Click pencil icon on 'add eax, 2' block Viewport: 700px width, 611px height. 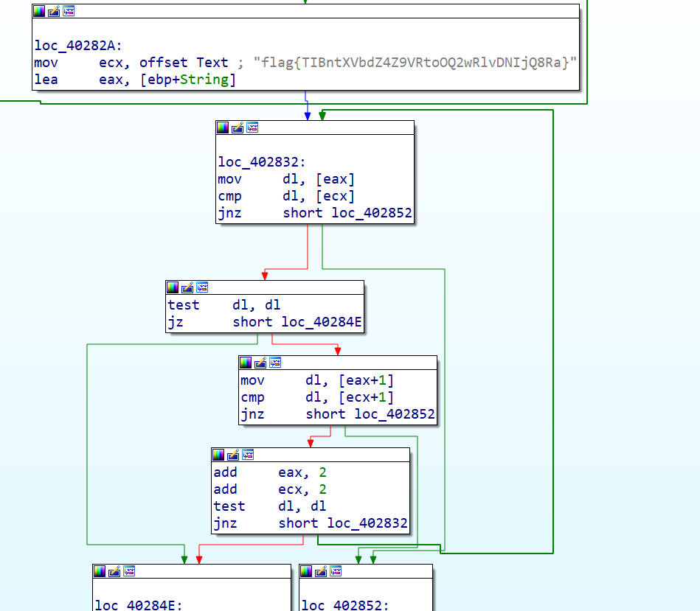click(233, 455)
